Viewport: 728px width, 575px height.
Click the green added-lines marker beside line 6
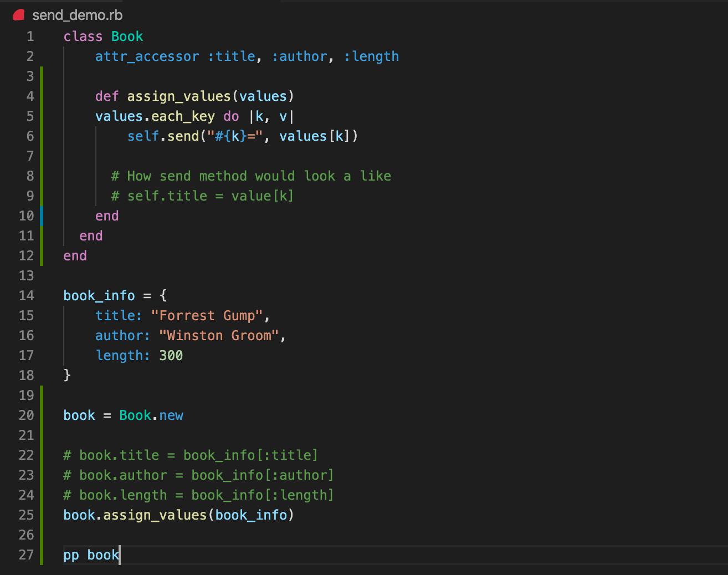click(x=42, y=136)
